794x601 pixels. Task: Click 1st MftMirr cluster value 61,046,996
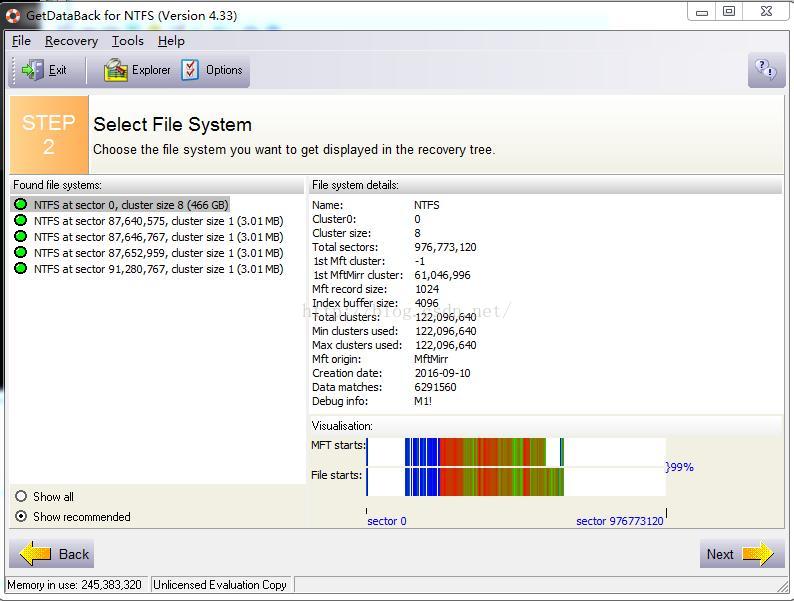(x=442, y=275)
